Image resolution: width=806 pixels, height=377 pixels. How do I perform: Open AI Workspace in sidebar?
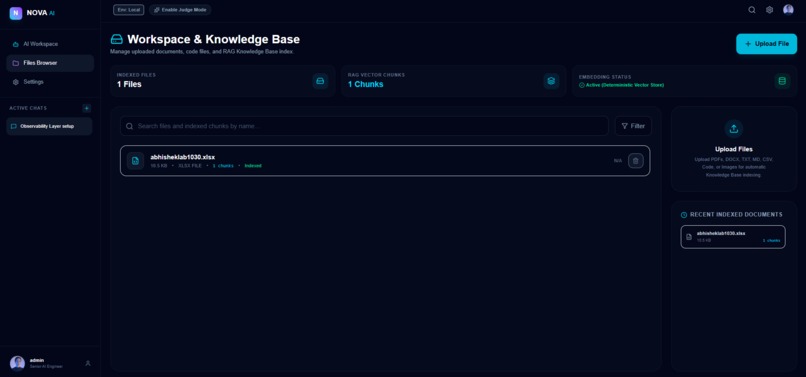(x=50, y=44)
